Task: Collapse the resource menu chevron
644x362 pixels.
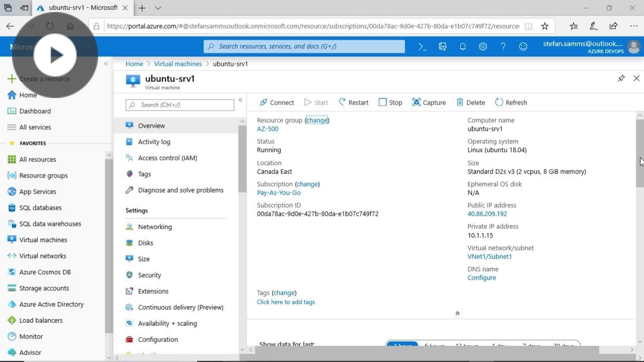Action: [x=240, y=100]
